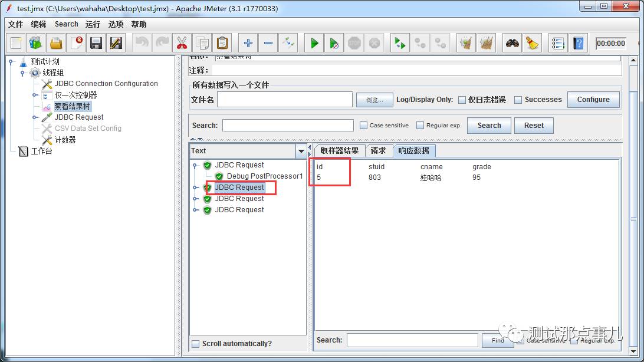Collapse the first JDBC Request result
Viewport: 644px width, 362px height.
(x=195, y=165)
